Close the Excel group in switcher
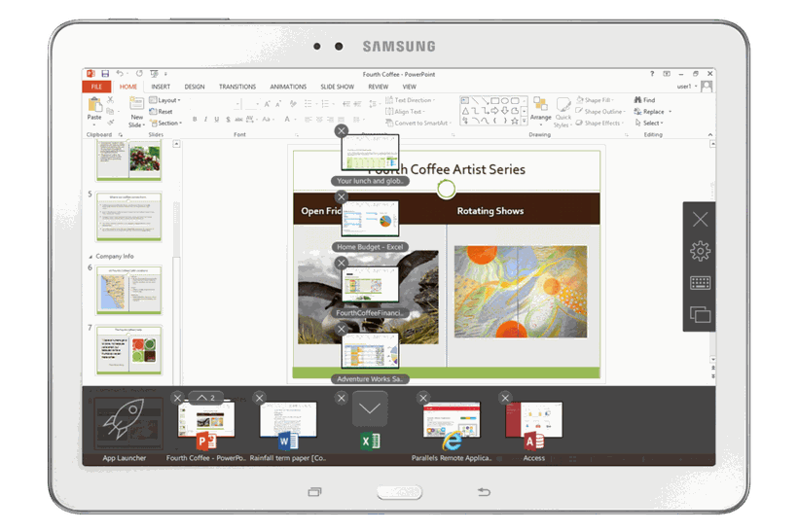798x532 pixels. point(342,398)
